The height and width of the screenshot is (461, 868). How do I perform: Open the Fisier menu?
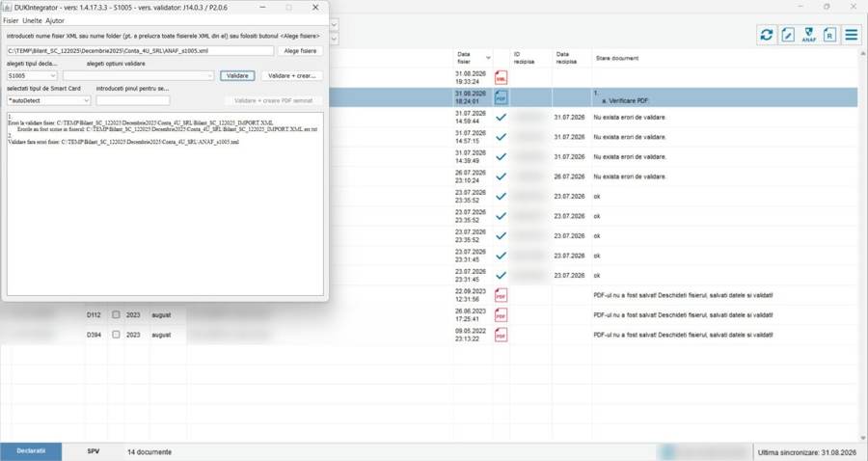tap(11, 20)
